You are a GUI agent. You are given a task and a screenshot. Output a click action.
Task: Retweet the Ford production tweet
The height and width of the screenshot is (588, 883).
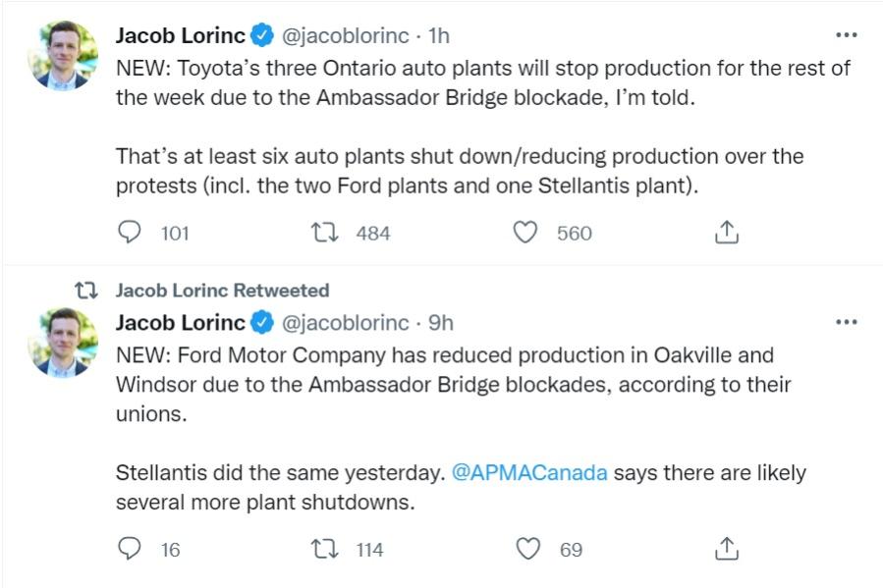pyautogui.click(x=322, y=549)
